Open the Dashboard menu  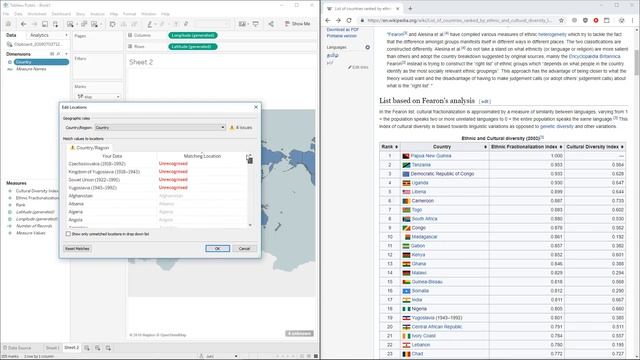(x=61, y=14)
